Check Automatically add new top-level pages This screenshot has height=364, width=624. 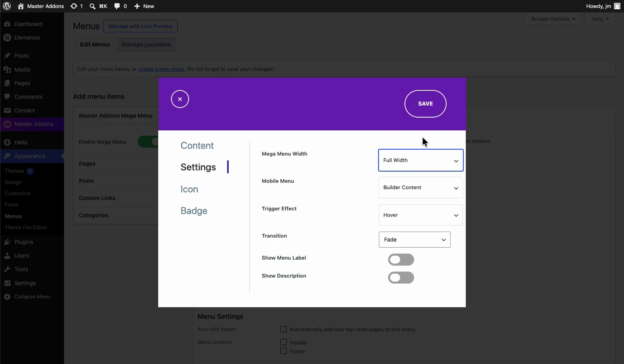point(284,329)
